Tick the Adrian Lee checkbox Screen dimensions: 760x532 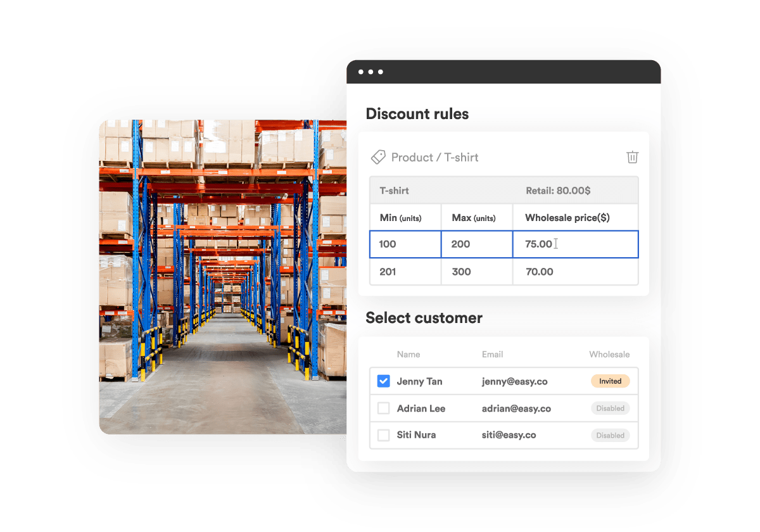[383, 408]
